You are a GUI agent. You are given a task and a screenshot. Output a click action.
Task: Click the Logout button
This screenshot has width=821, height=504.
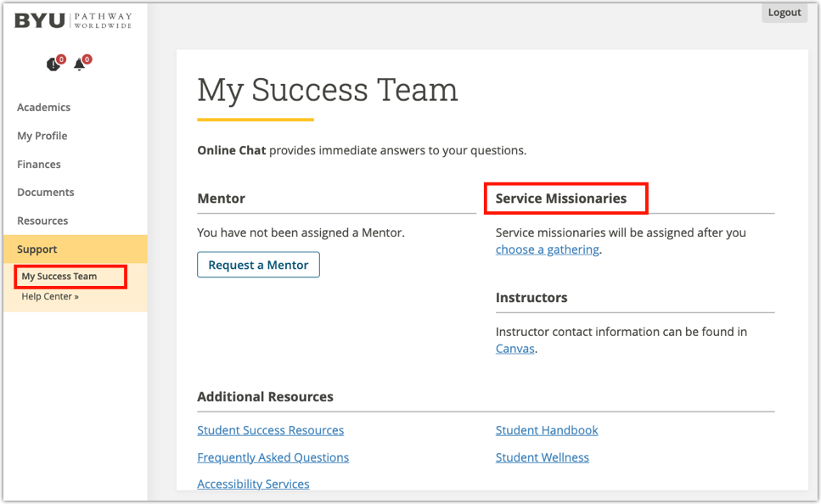pos(783,12)
